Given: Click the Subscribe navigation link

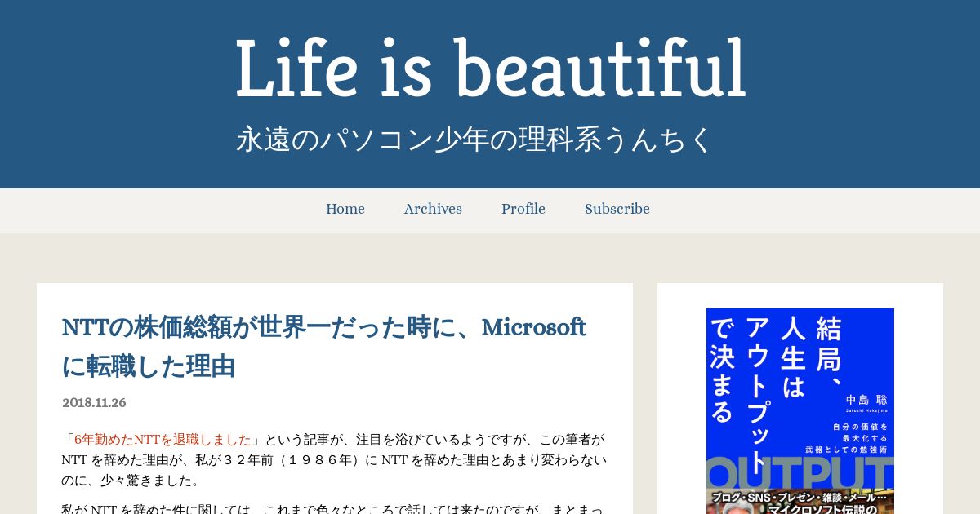Looking at the screenshot, I should [617, 210].
